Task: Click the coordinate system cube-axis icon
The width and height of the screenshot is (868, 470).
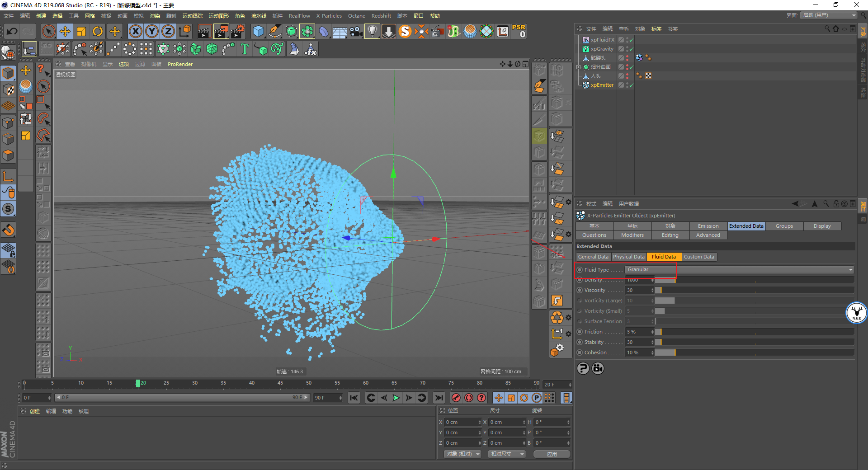Action: point(185,32)
